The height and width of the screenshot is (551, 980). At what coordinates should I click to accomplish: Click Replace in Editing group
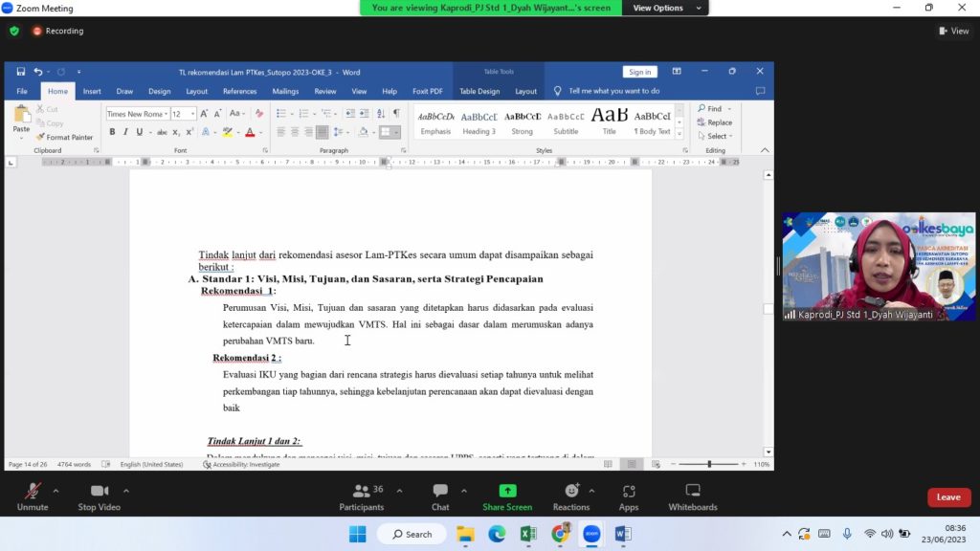pyautogui.click(x=714, y=122)
